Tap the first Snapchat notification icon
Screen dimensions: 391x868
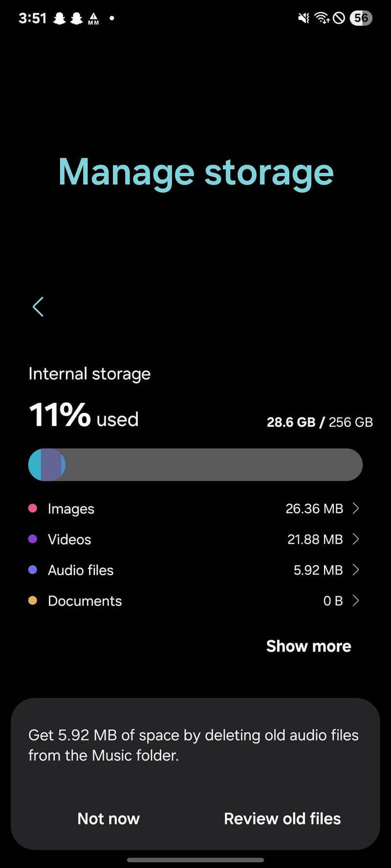[x=60, y=19]
